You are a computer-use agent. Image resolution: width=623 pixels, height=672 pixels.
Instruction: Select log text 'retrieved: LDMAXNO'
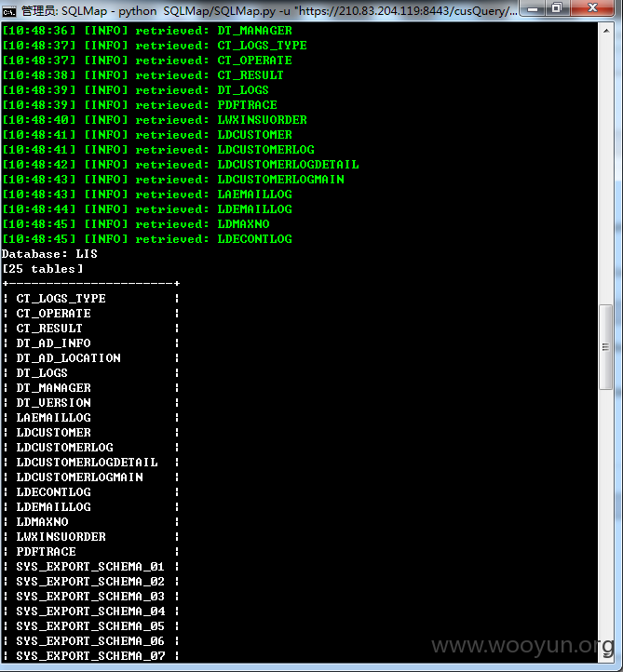(202, 224)
